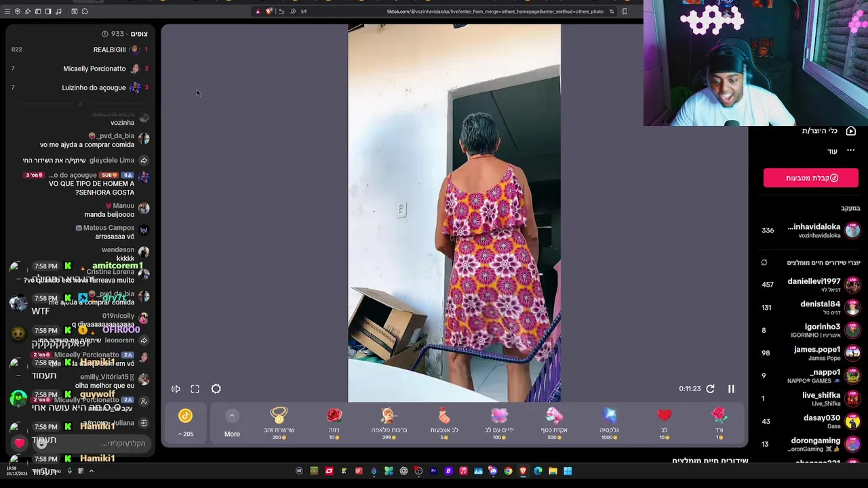
Task: Send the Galaxy gift costing 1000
Action: click(x=609, y=424)
